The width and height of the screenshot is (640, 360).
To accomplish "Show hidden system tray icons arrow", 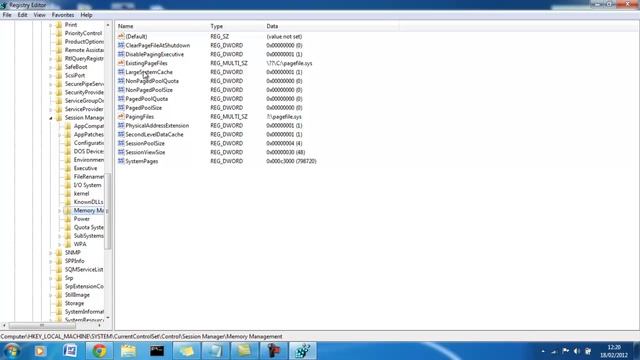I will [543, 351].
